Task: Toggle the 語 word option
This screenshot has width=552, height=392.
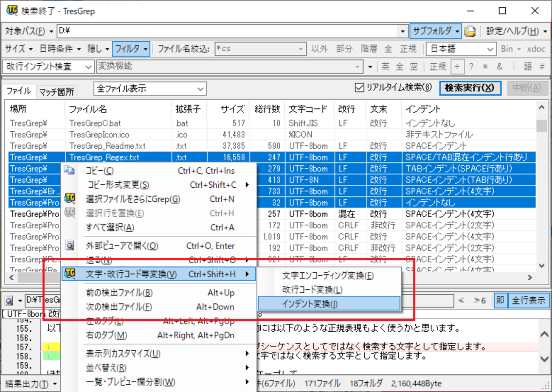Action: (528, 66)
